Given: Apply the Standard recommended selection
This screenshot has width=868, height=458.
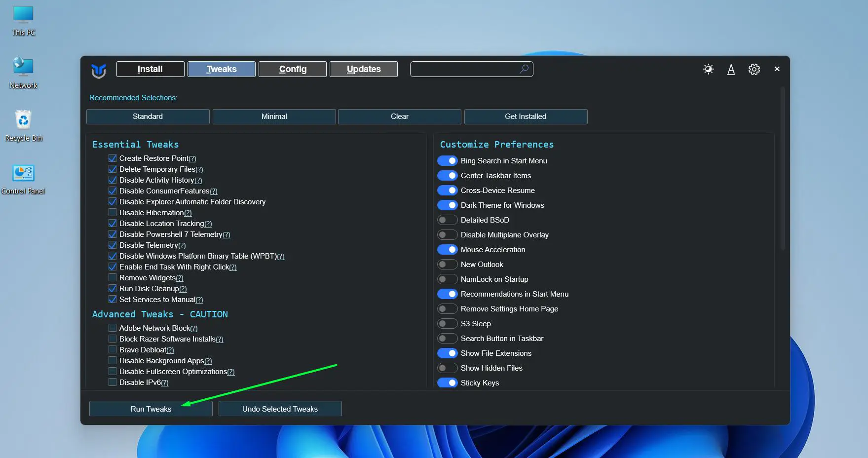Looking at the screenshot, I should click(148, 116).
